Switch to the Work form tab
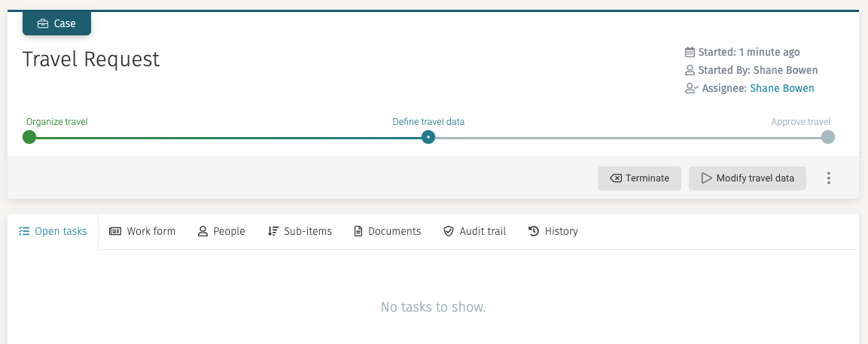 [142, 231]
